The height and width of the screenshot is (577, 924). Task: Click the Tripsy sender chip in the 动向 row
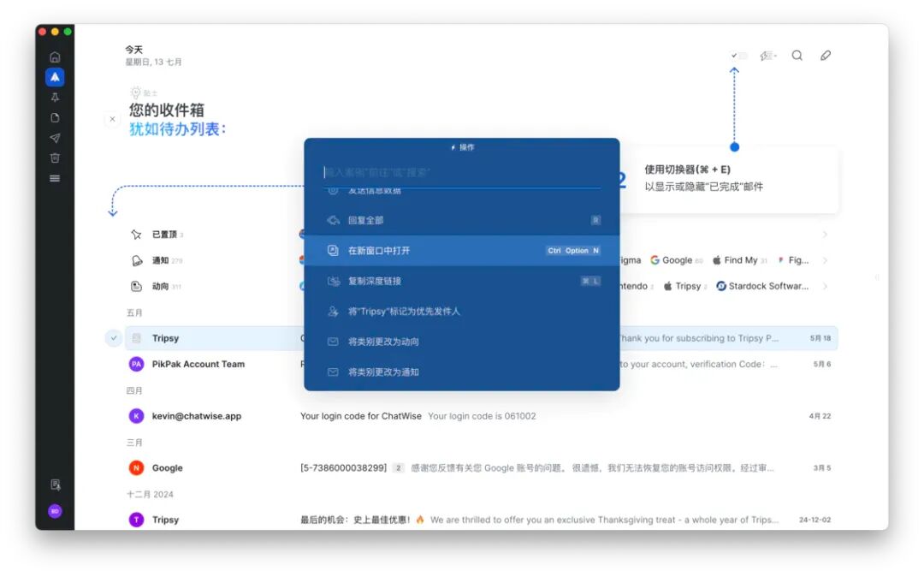point(684,287)
